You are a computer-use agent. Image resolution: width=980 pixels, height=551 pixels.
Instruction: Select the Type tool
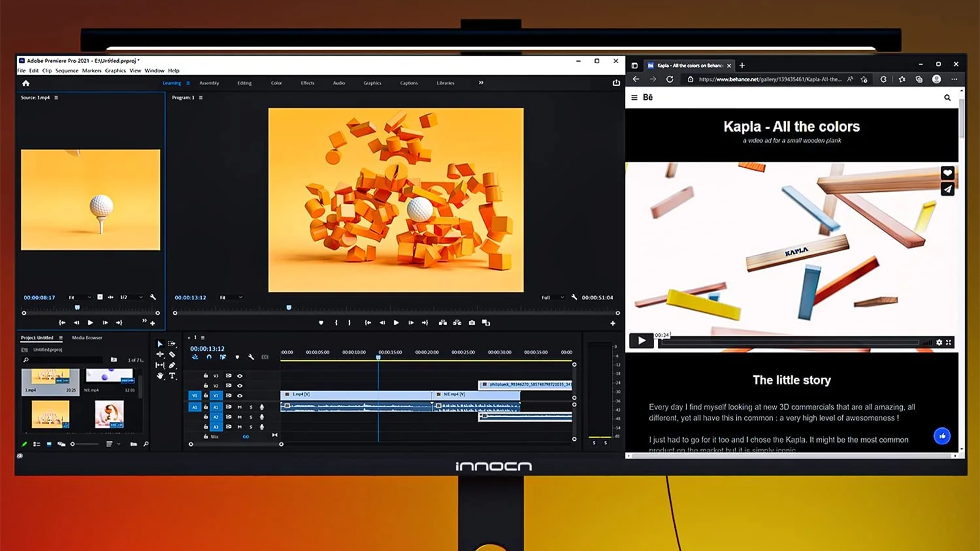click(172, 376)
